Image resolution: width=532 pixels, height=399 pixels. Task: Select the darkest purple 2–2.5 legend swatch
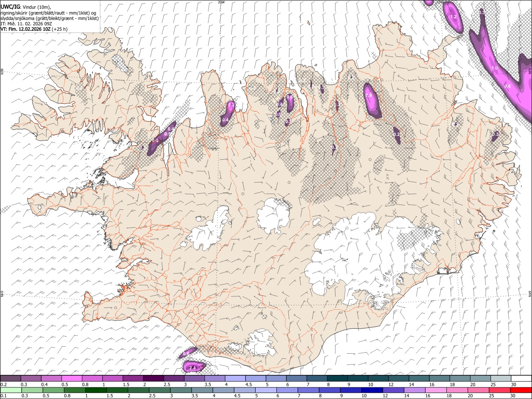coord(153,378)
